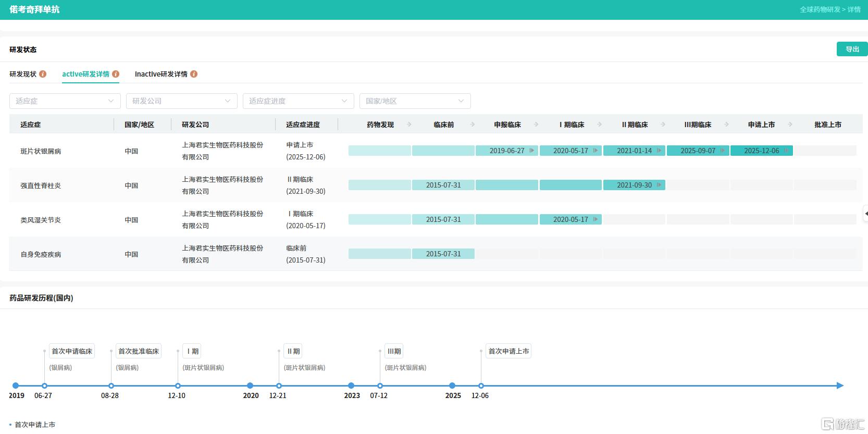Click the I期 timeline label box
The height and width of the screenshot is (434, 868).
click(192, 351)
